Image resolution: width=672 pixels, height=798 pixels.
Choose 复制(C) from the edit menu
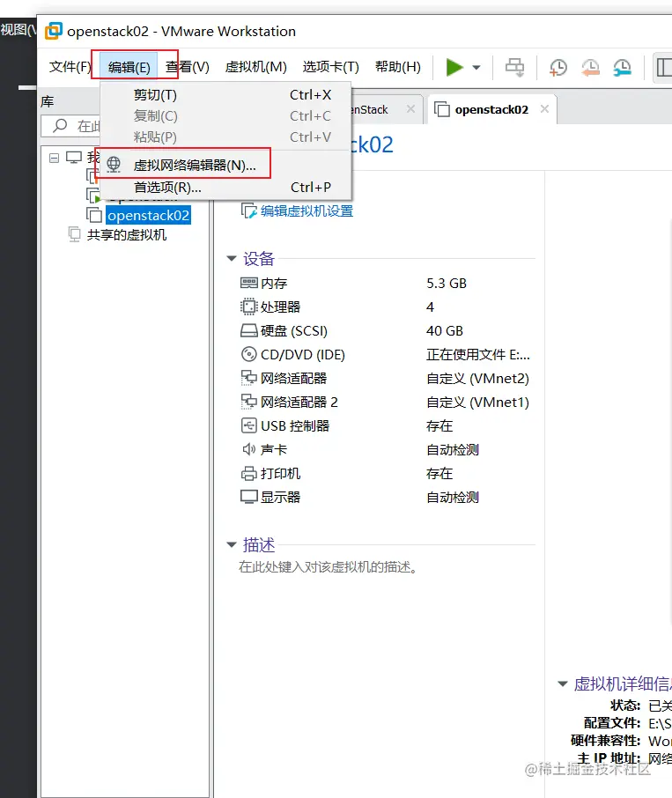(x=225, y=116)
